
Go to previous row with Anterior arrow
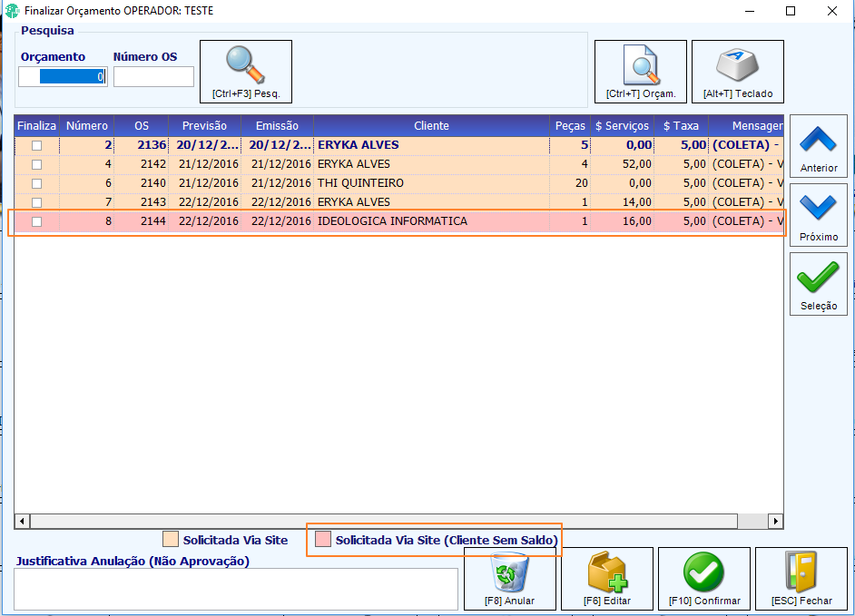pyautogui.click(x=819, y=146)
